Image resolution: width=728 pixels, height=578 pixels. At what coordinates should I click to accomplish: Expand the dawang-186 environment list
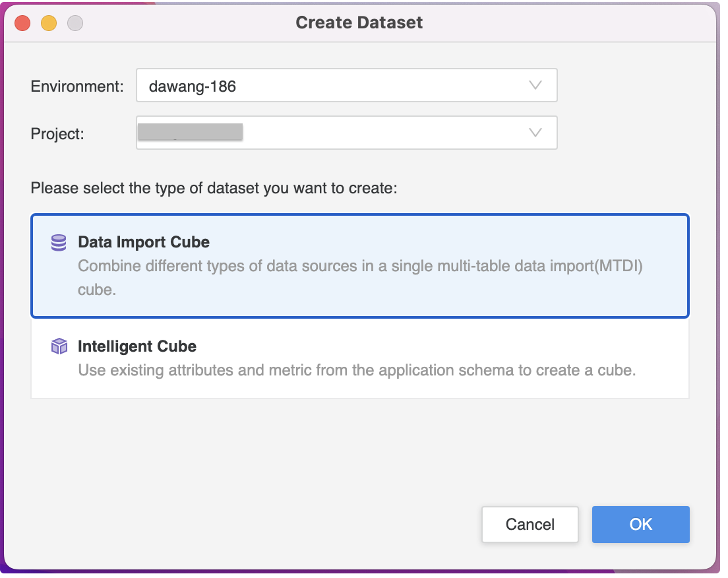[534, 85]
